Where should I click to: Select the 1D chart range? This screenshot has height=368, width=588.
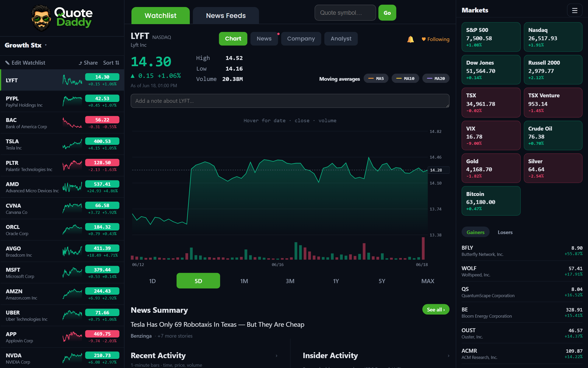click(152, 281)
